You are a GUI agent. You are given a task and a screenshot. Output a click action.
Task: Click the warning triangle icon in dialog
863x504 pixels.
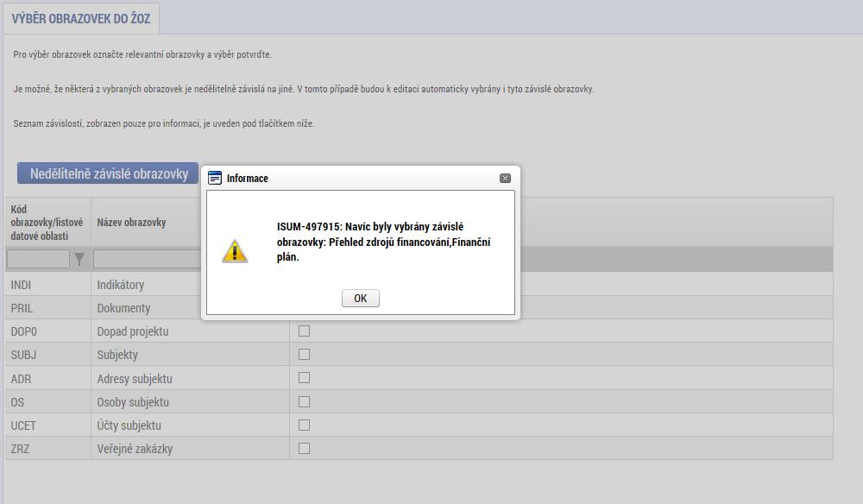235,251
